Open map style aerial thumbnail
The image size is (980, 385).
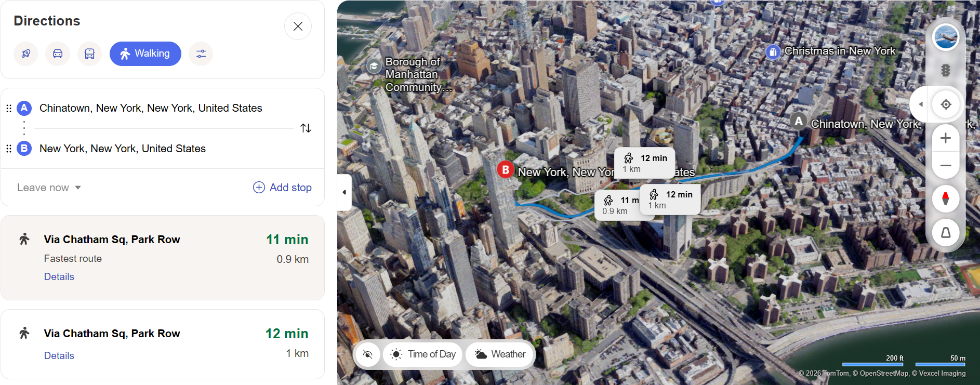coord(946,37)
